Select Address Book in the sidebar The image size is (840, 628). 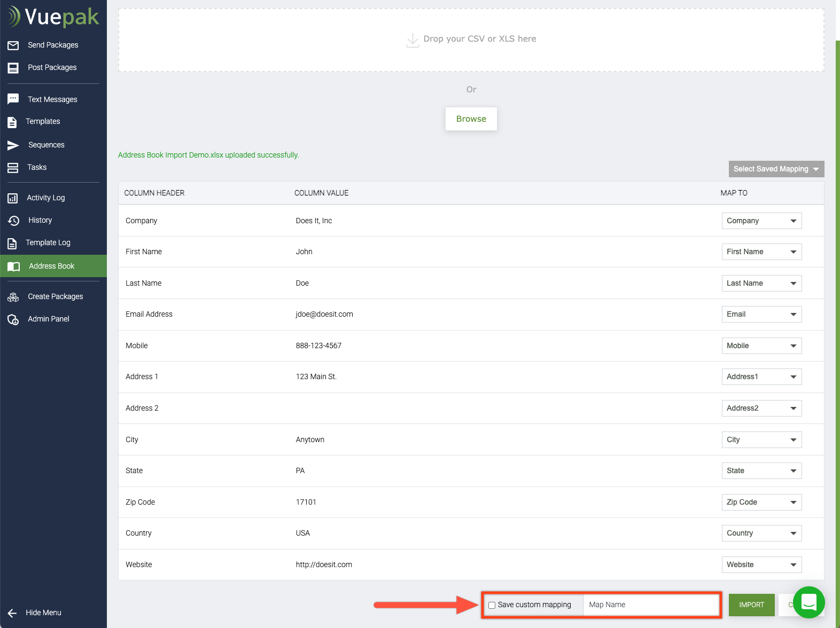pos(51,266)
